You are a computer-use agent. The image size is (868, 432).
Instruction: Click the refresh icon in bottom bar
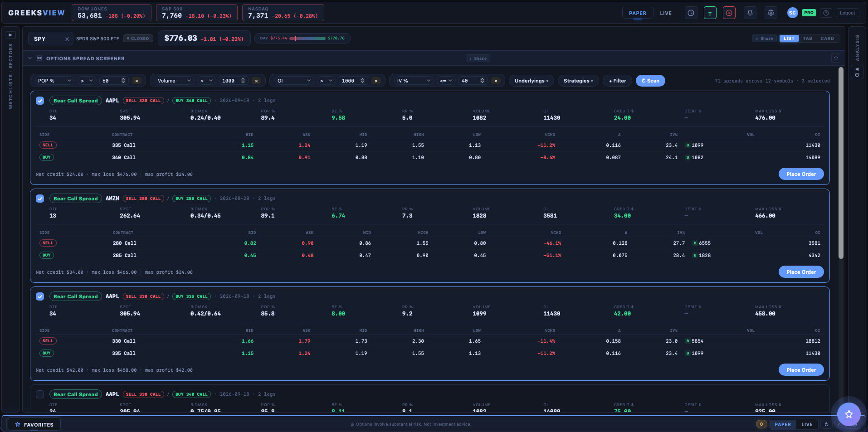[827, 425]
